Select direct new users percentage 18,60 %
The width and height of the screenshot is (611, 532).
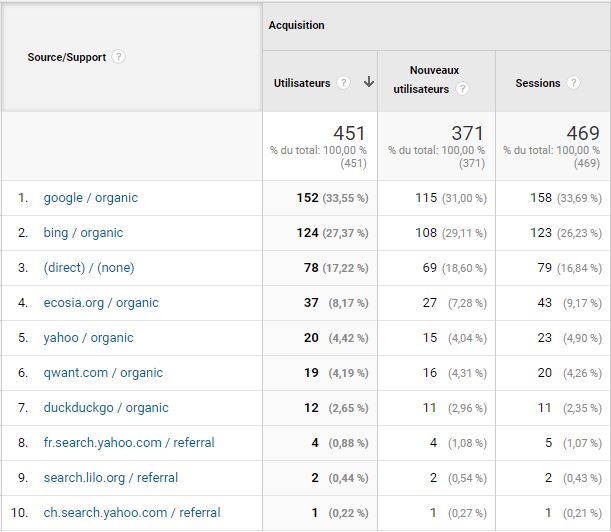click(x=464, y=268)
